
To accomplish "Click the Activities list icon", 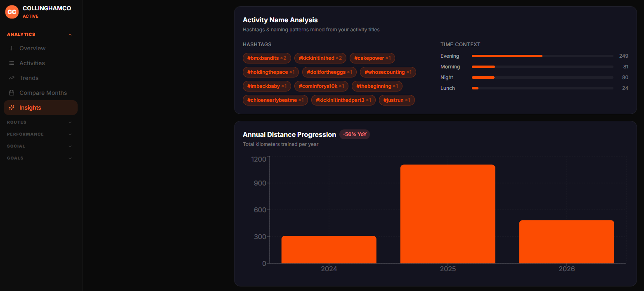I will pyautogui.click(x=12, y=63).
